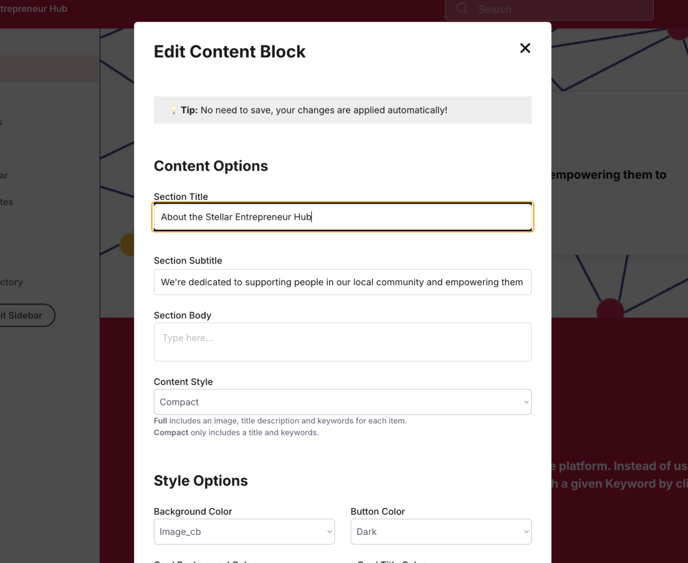This screenshot has width=688, height=563.
Task: Click the search magnifier icon
Action: pyautogui.click(x=462, y=9)
